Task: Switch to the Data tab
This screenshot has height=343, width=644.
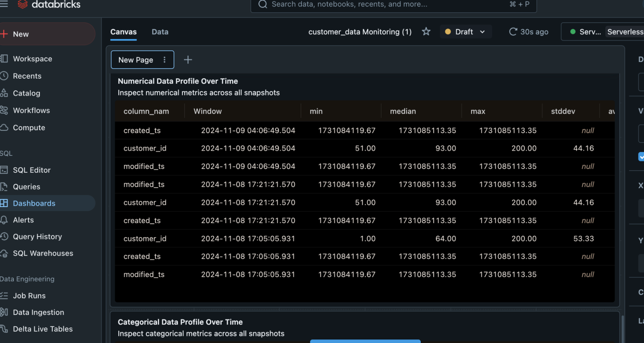Action: tap(160, 32)
